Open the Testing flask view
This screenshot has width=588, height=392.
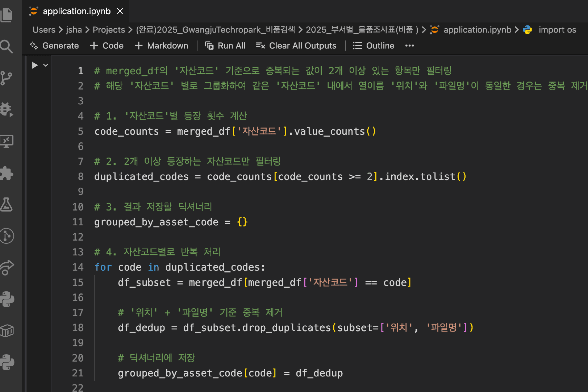(7, 204)
